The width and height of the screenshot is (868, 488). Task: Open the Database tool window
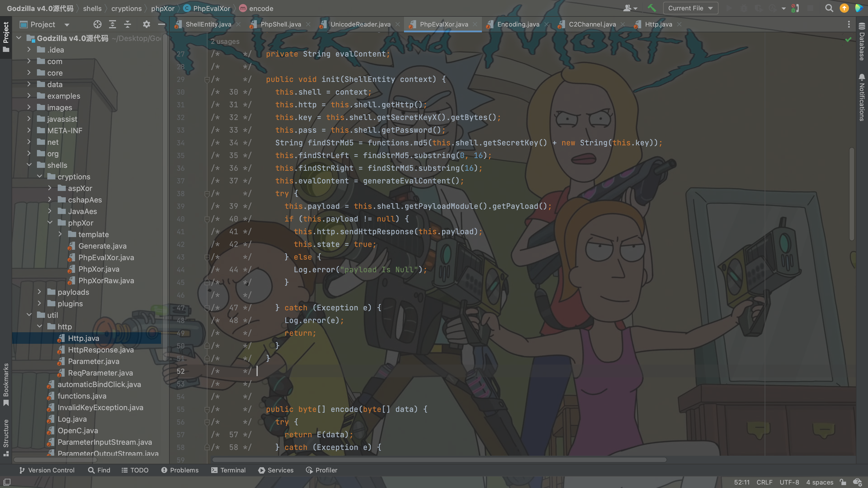click(x=862, y=42)
